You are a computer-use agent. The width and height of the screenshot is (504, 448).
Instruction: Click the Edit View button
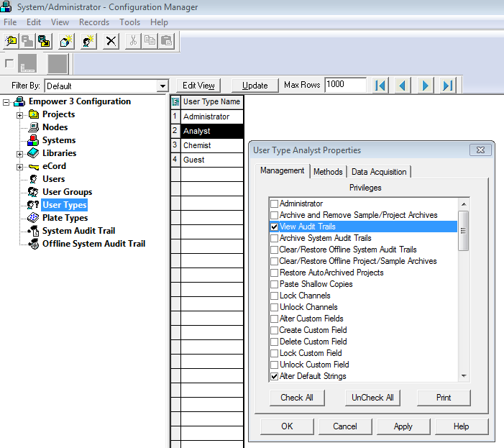tap(198, 86)
